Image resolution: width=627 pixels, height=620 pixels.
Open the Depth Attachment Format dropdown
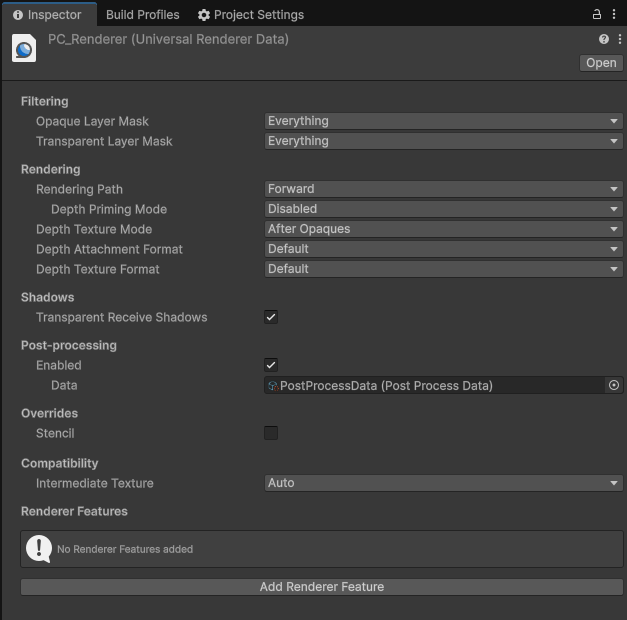pyautogui.click(x=443, y=249)
